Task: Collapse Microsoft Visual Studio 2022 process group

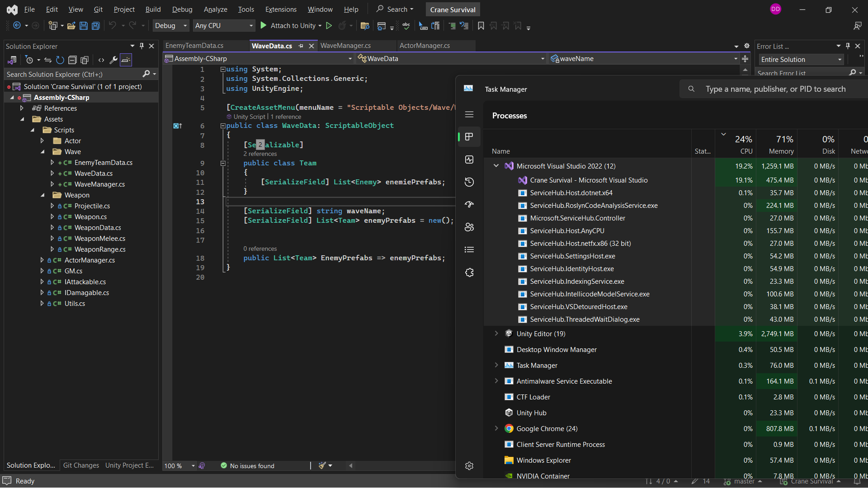Action: 496,166
